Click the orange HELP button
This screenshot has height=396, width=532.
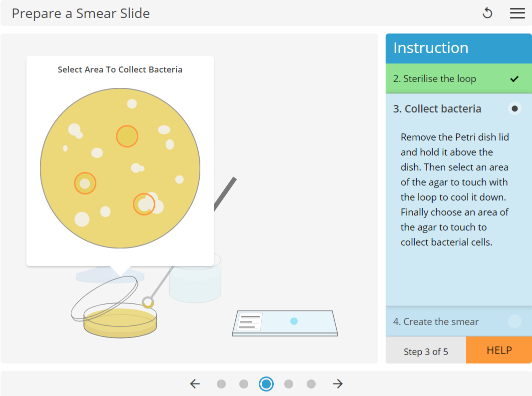coord(499,350)
